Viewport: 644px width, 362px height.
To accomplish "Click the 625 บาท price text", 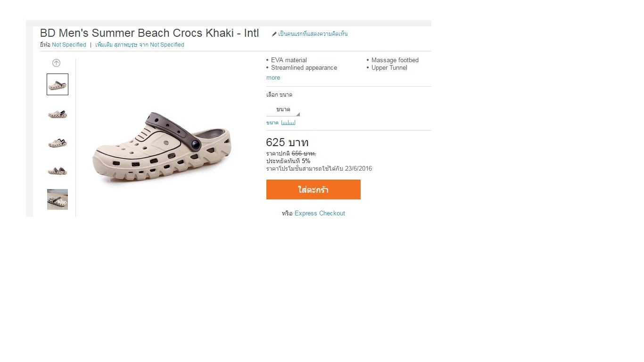I will point(287,142).
